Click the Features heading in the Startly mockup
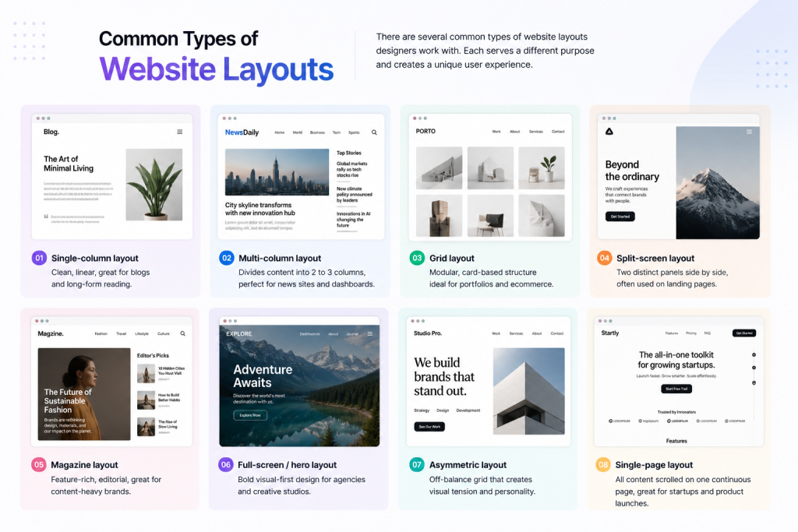The image size is (798, 532). (x=676, y=441)
